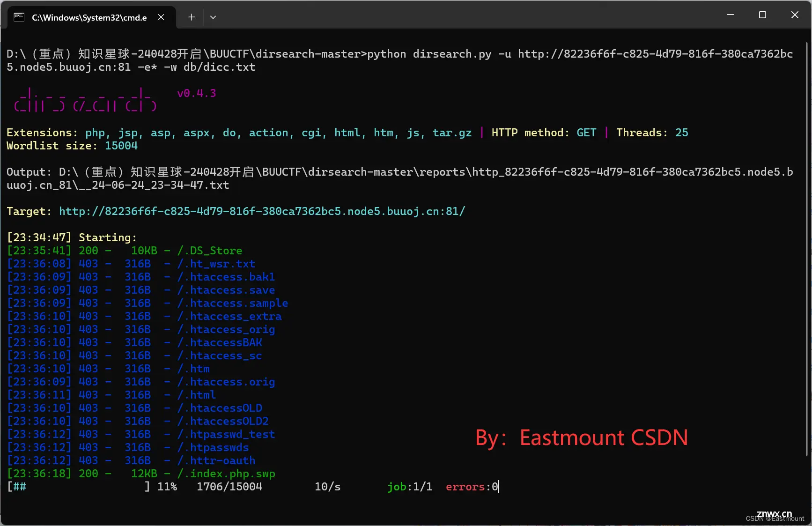Click the errors:0 status text

point(472,487)
